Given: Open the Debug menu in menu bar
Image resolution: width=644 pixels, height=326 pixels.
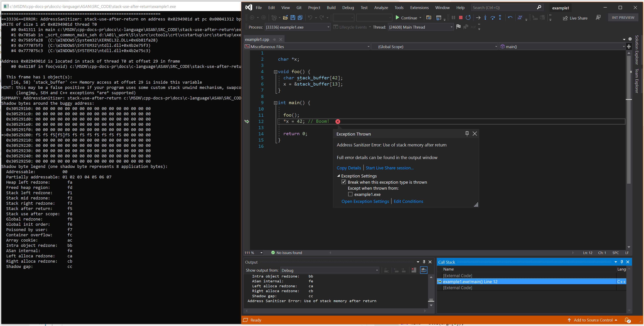Looking at the screenshot, I should pyautogui.click(x=347, y=8).
